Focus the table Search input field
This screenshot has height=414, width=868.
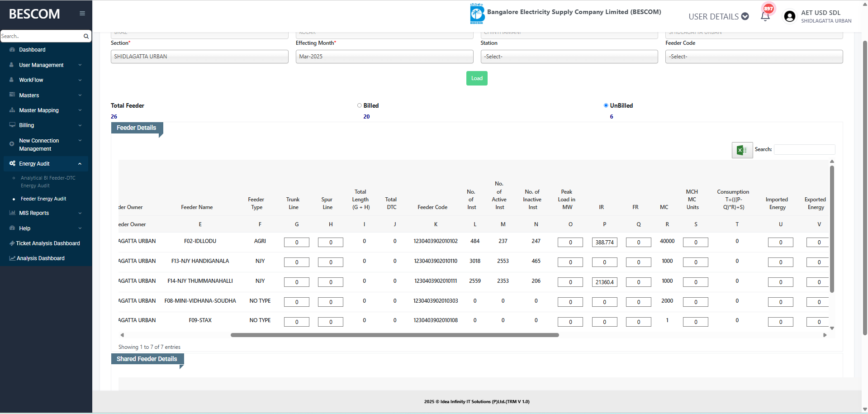804,149
